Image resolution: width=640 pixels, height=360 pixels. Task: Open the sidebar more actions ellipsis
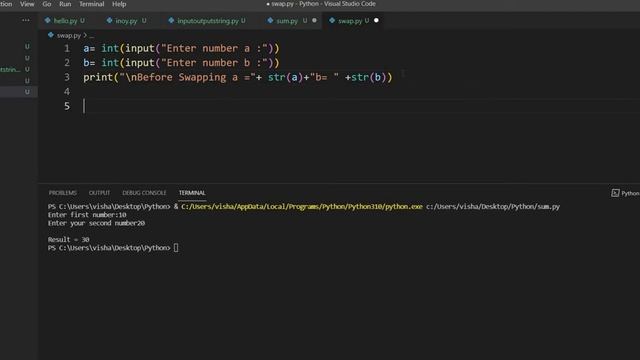[x=26, y=20]
